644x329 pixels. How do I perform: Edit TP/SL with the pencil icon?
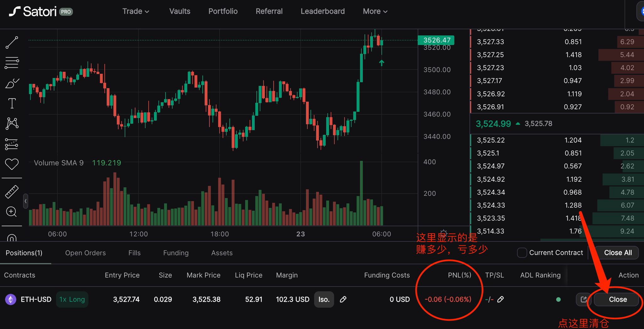pos(501,299)
